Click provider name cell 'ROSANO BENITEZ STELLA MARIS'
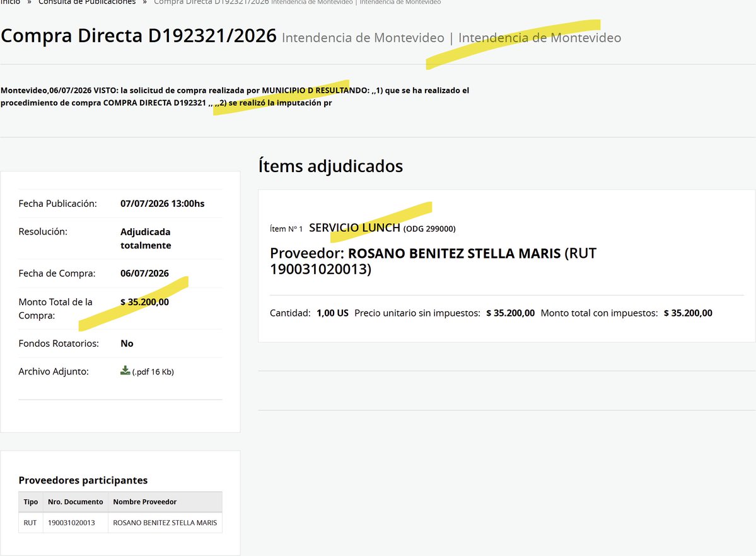This screenshot has height=556, width=756. point(165,523)
